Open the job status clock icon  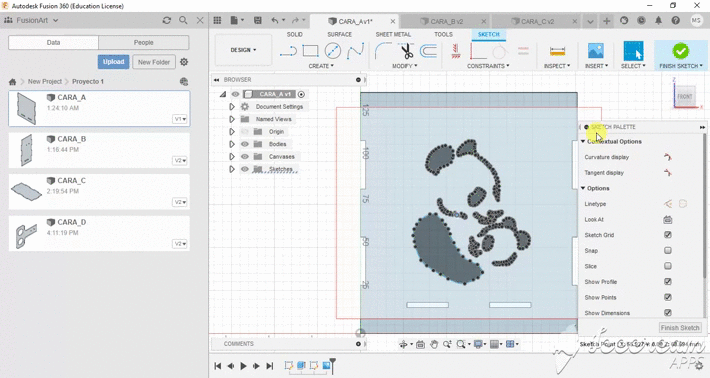click(641, 20)
